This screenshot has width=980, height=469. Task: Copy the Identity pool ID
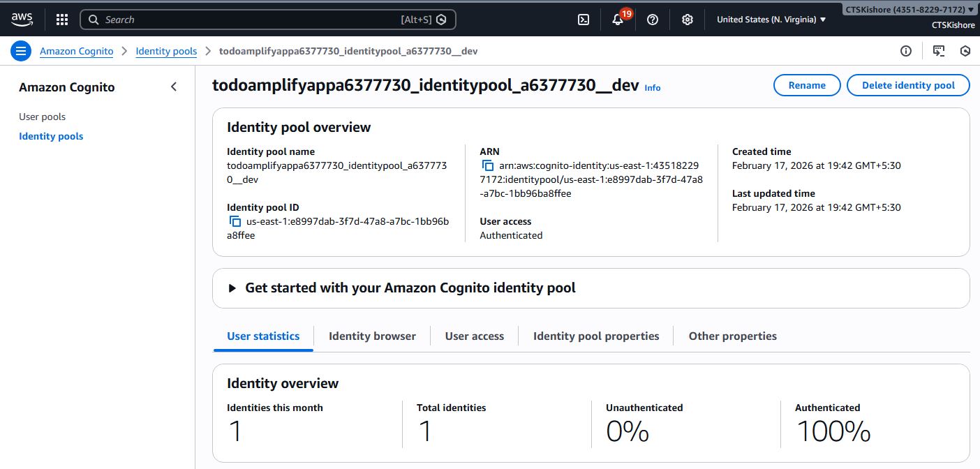235,222
